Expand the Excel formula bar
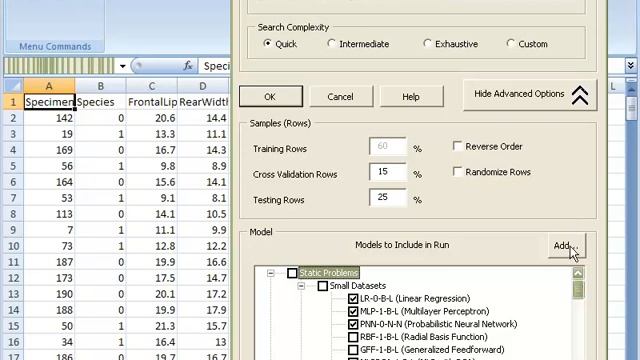Viewport: 640px width, 360px height. (x=631, y=65)
